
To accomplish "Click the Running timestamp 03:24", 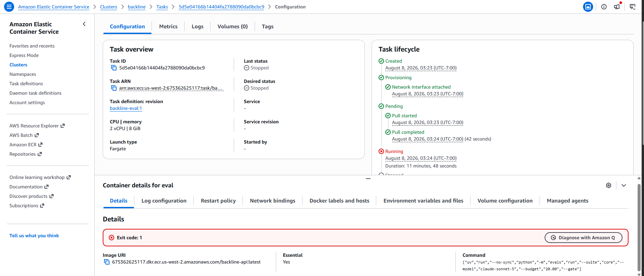I will point(421,158).
